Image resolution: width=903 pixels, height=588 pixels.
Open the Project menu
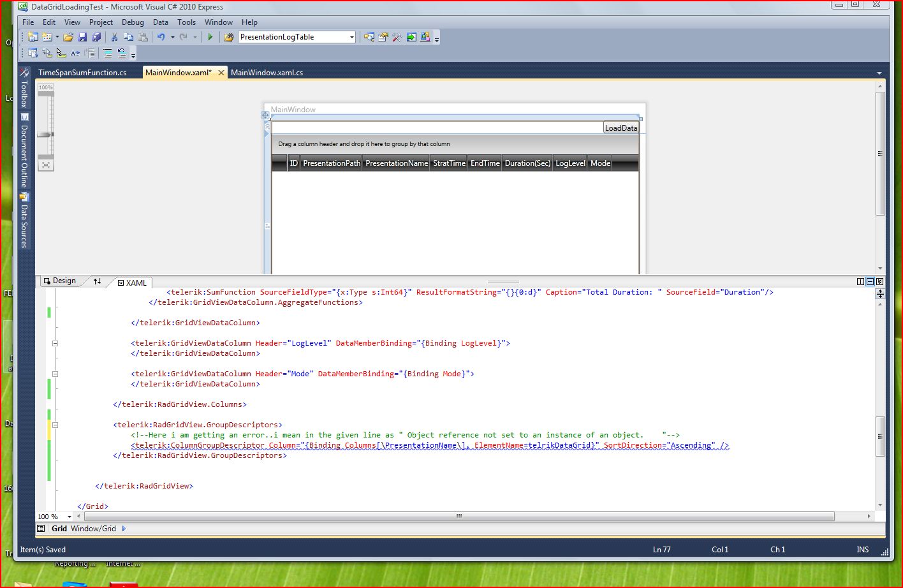coord(101,22)
